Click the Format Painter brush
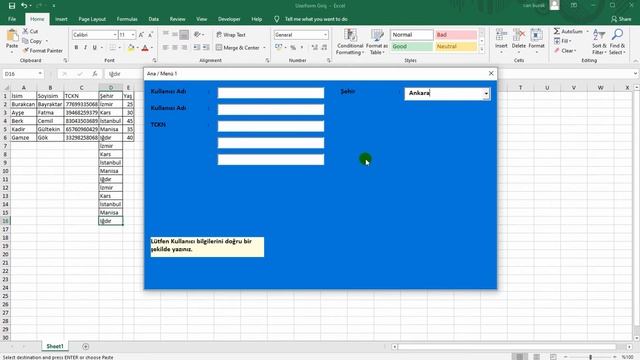The image size is (640, 360). 26,51
